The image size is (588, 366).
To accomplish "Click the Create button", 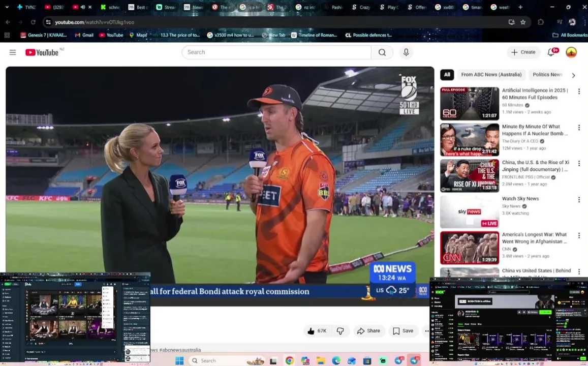I will (523, 52).
